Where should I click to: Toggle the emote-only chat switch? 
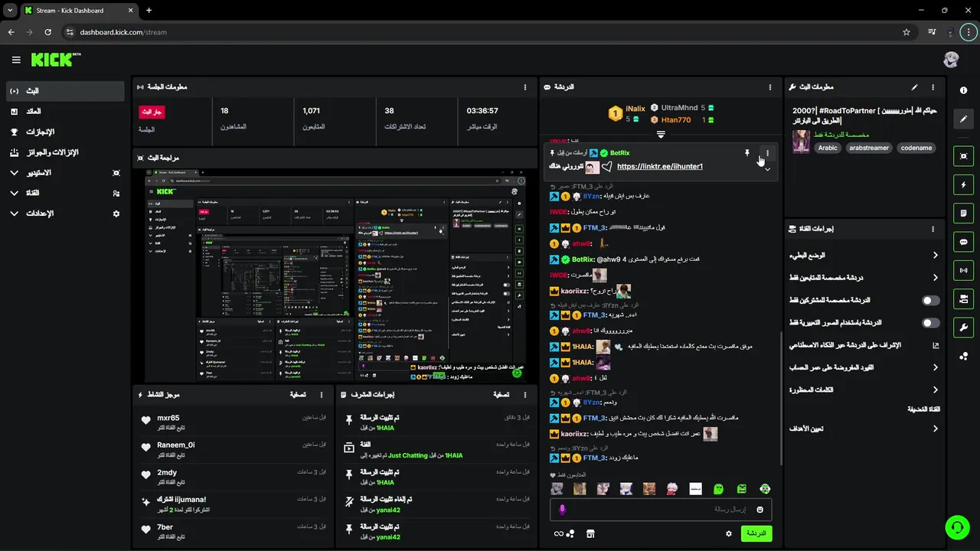coord(931,323)
